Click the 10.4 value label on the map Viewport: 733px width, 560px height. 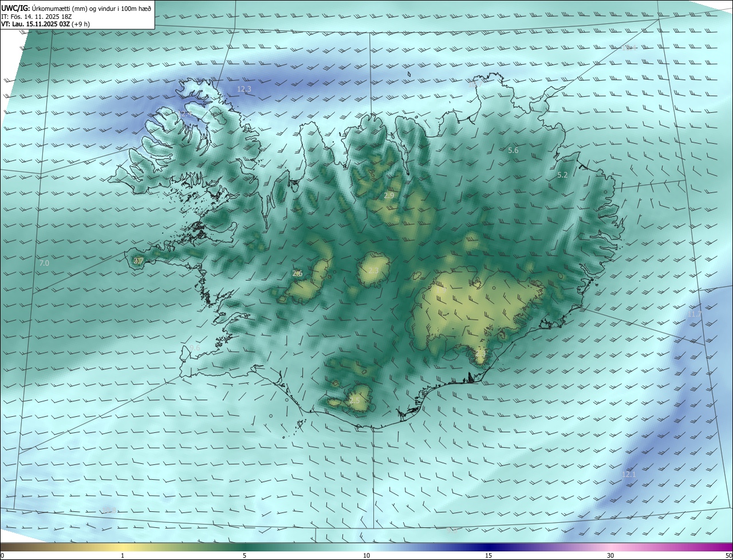[x=629, y=48]
